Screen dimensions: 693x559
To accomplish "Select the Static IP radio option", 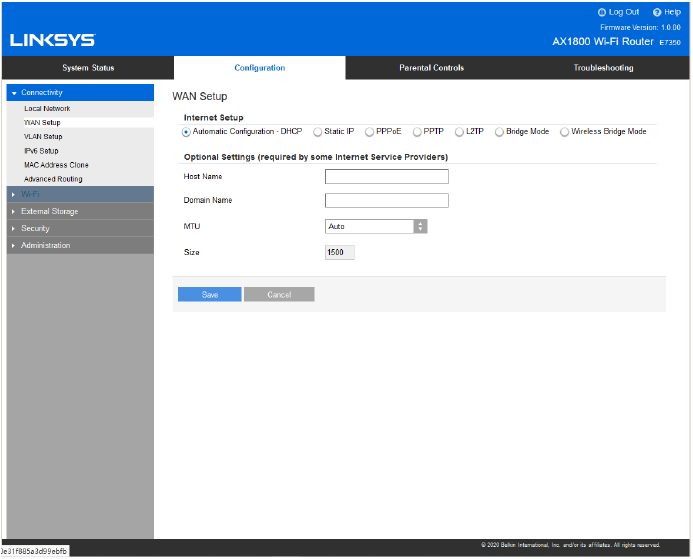I will click(x=318, y=131).
